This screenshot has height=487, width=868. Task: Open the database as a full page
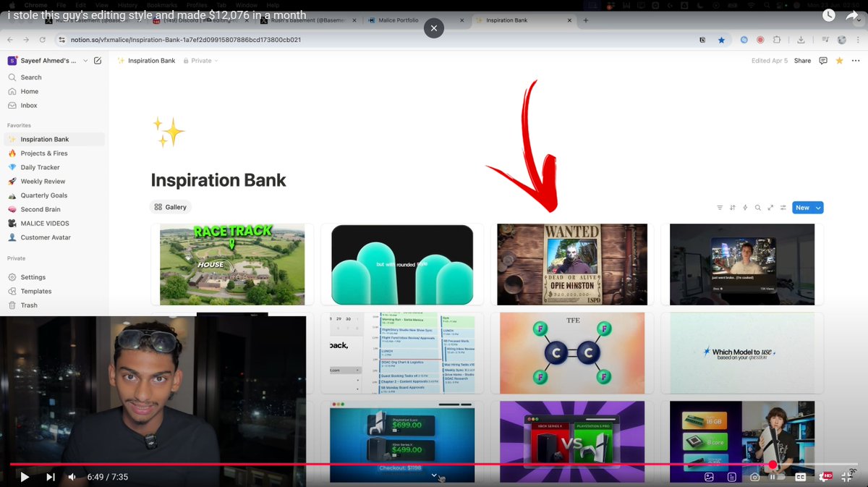click(x=770, y=208)
